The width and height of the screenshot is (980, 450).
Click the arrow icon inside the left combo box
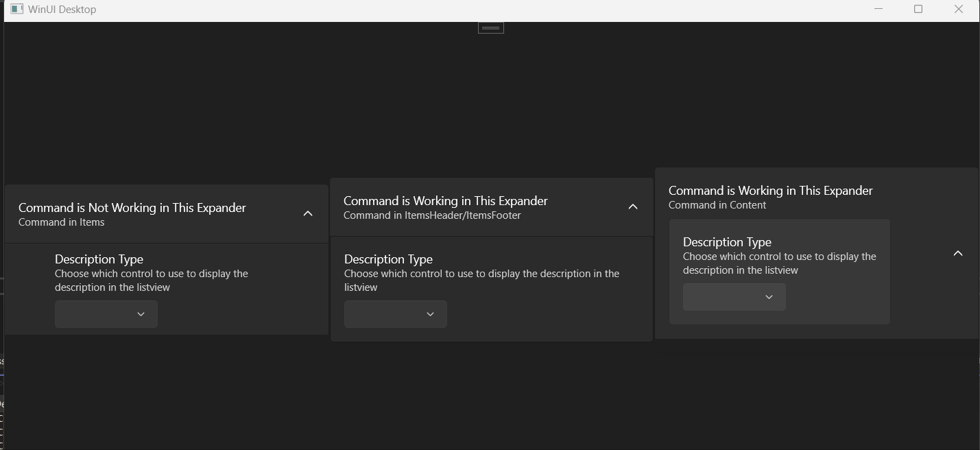click(x=141, y=314)
